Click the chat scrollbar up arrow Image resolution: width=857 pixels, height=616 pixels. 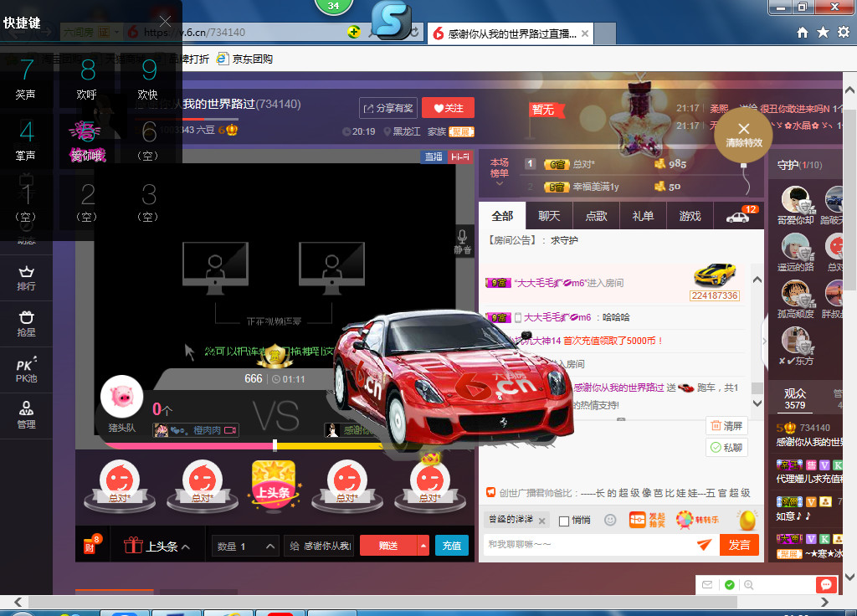click(x=757, y=280)
